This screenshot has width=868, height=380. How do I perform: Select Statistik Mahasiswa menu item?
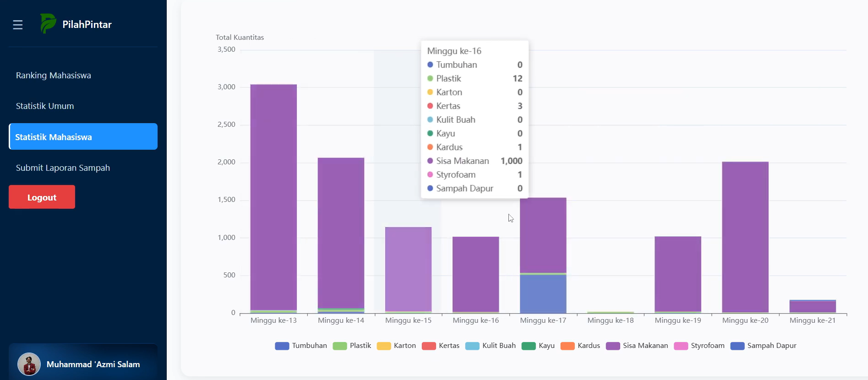(x=83, y=137)
